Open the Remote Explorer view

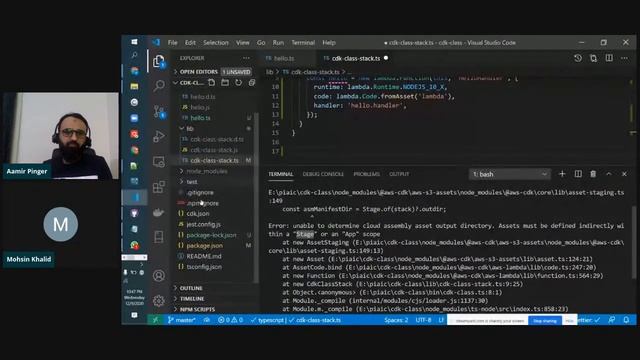coord(159,162)
